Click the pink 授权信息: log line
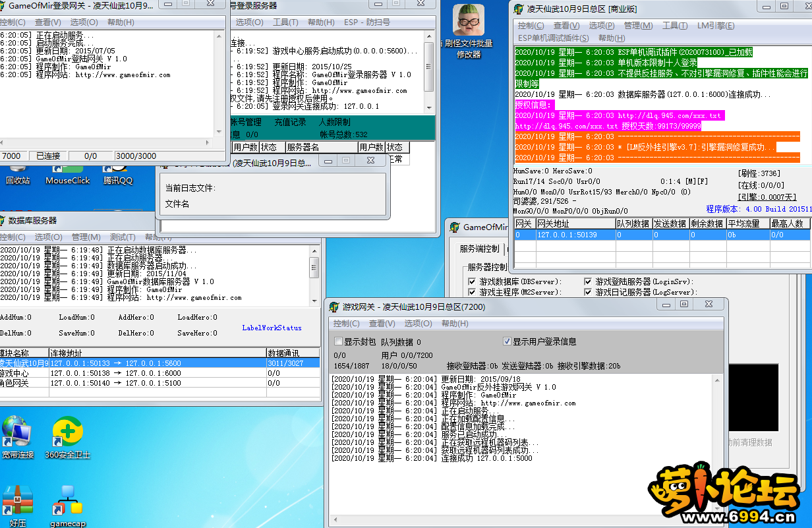This screenshot has width=812, height=528. pos(535,105)
